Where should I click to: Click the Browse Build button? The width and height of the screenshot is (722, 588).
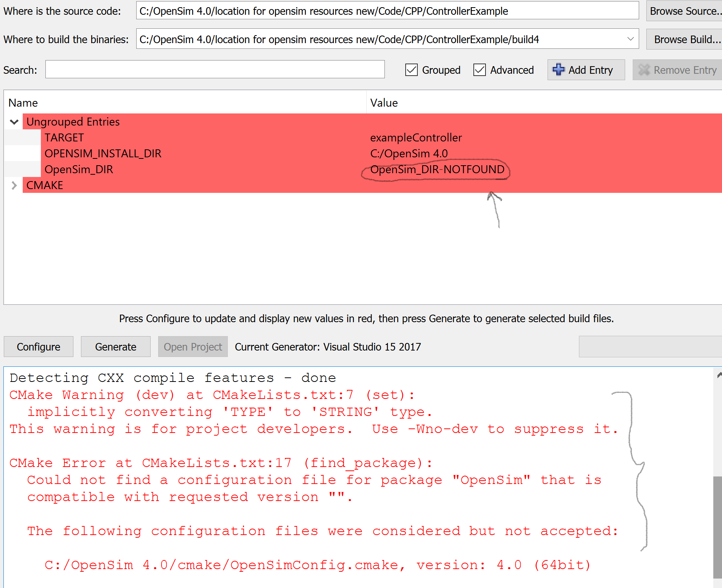click(684, 39)
